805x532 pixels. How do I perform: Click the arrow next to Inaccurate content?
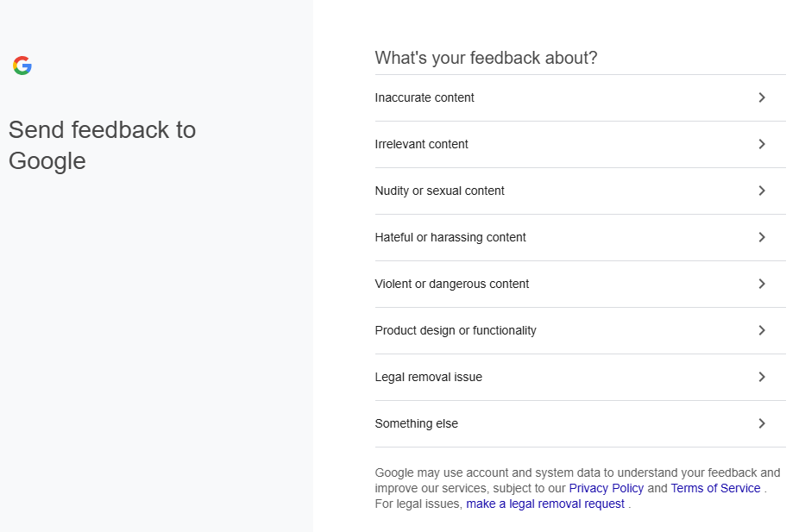[761, 97]
